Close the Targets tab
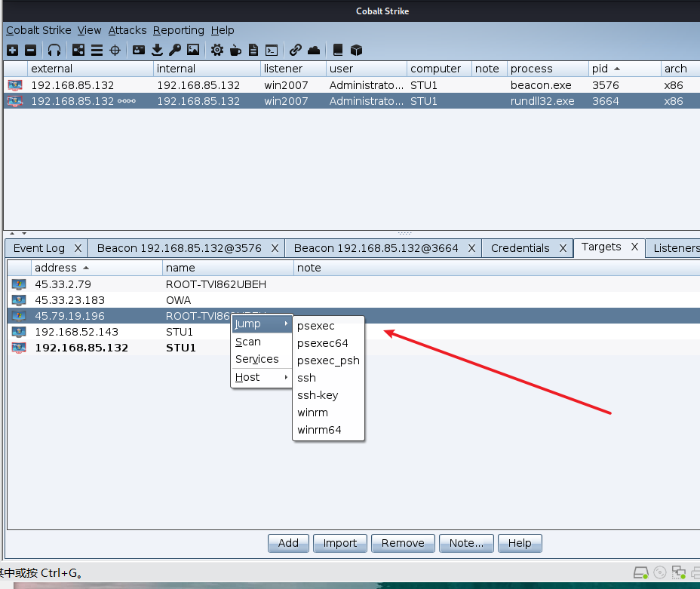 [634, 247]
